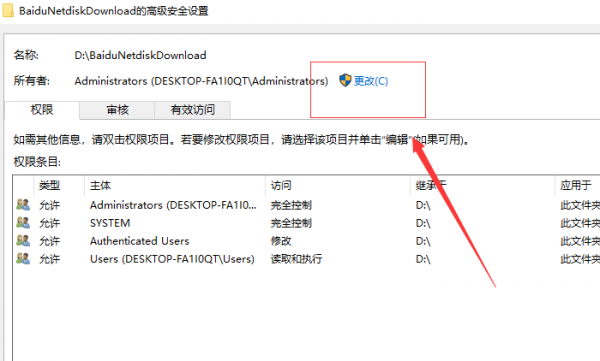Click the owner text Administrators (DESKTOP-FA1I0QT\Administrators)
The height and width of the screenshot is (361, 600).
click(201, 81)
